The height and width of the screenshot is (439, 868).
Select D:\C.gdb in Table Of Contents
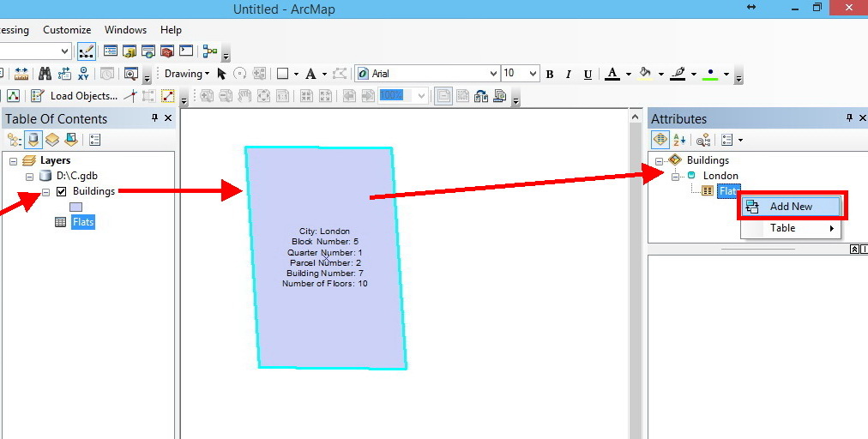(77, 176)
